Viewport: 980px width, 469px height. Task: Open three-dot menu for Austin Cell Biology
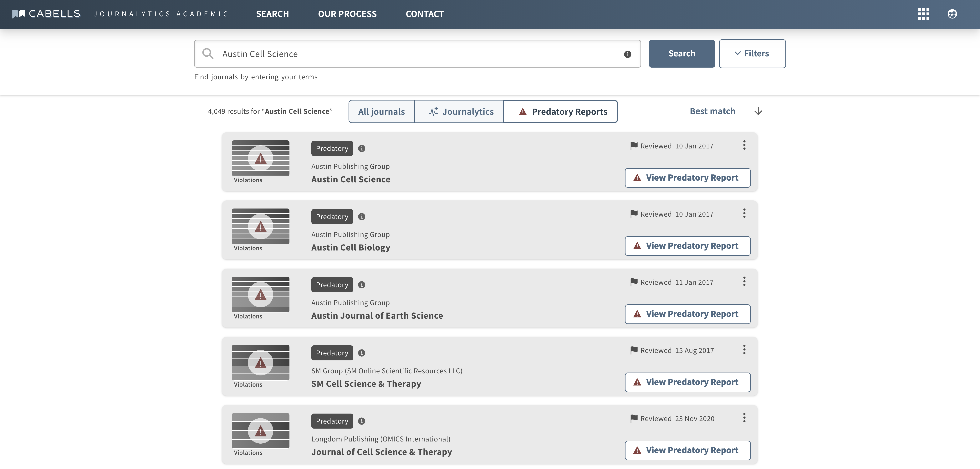(744, 213)
